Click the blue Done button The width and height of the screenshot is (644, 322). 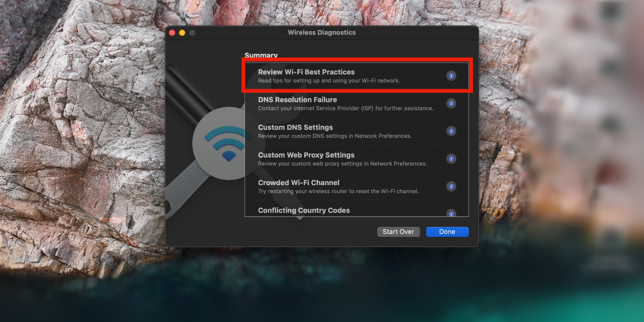click(x=447, y=232)
